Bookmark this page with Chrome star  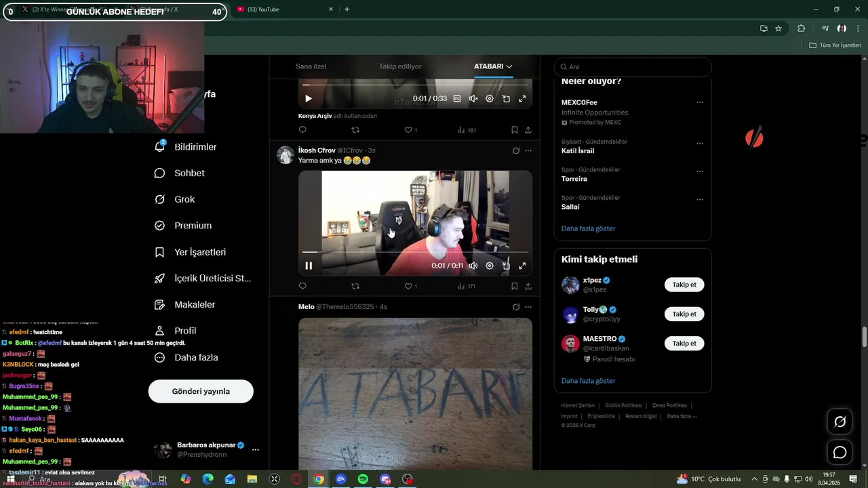coord(778,28)
